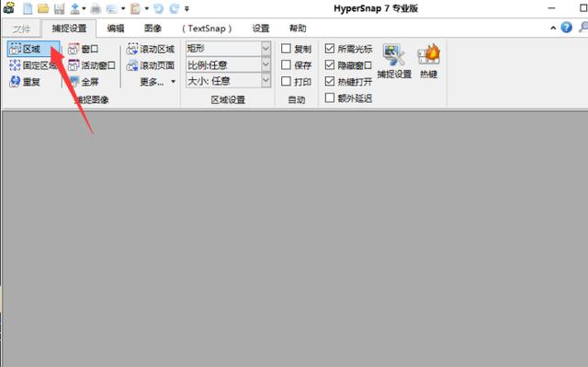Open the large 捕捉设置 capture settings button

[394, 61]
